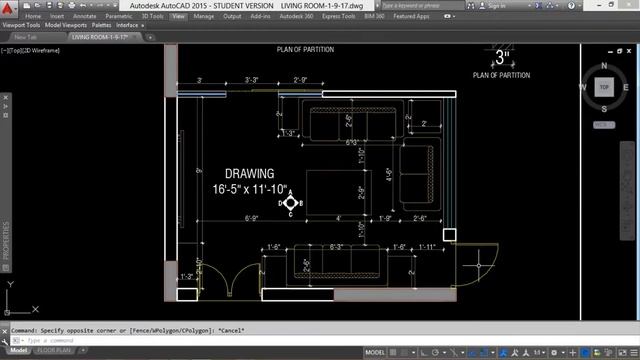Image resolution: width=640 pixels, height=360 pixels.
Task: Click the Save icon in Quick Access toolbar
Action: [49, 6]
